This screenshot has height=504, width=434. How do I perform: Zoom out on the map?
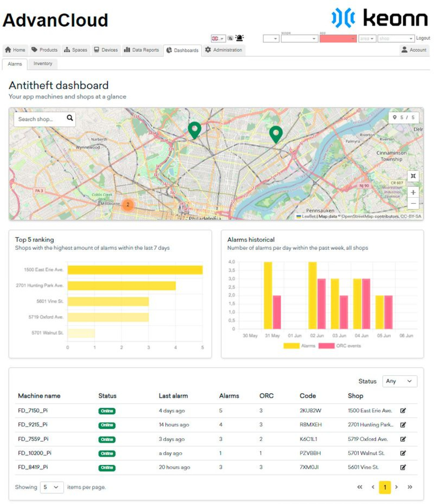click(x=413, y=203)
